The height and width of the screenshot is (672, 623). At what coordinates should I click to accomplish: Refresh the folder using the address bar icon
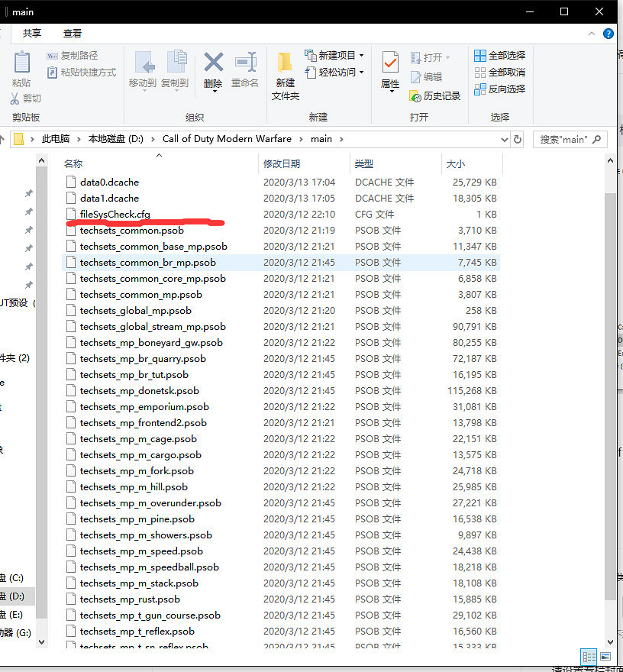(x=518, y=140)
